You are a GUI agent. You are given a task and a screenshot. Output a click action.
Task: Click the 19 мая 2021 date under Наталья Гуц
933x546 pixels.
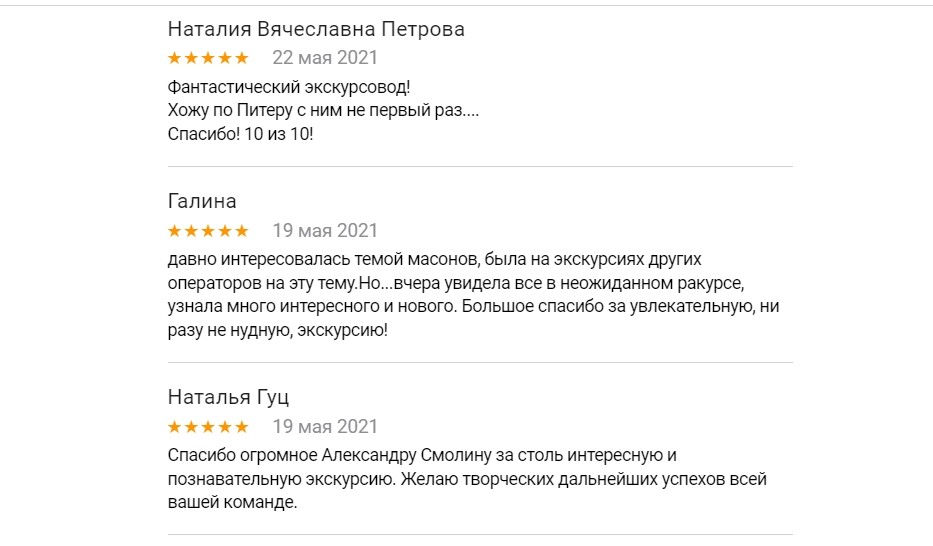click(325, 427)
